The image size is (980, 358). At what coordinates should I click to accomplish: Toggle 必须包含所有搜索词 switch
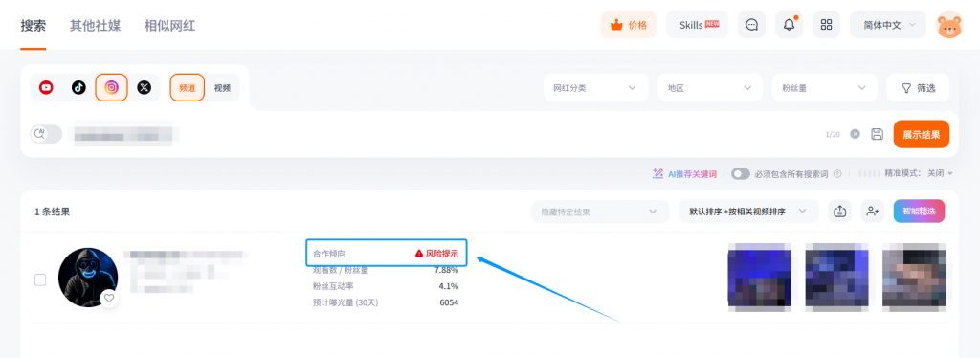[741, 173]
